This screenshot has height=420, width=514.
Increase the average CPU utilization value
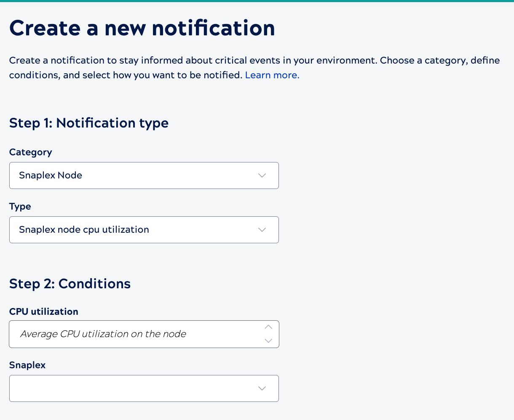pos(268,327)
